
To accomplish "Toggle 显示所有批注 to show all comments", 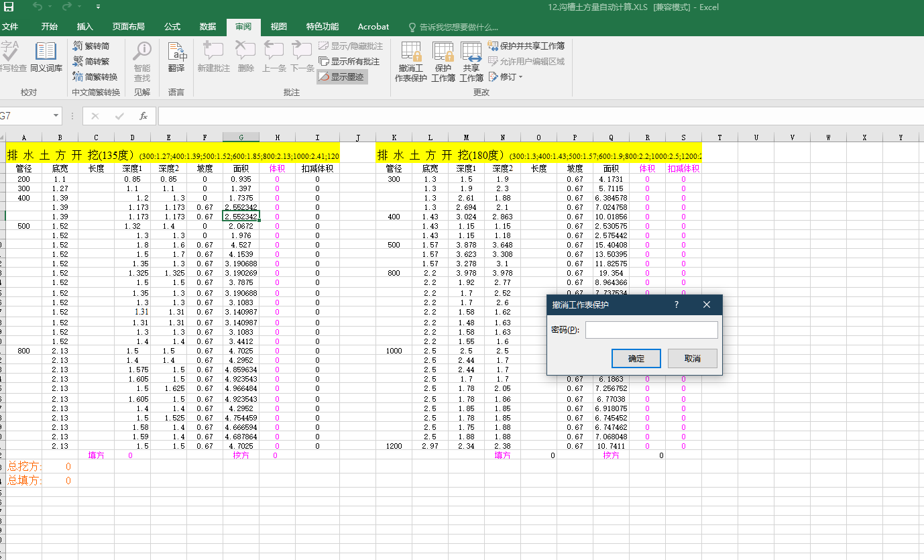I will (x=349, y=61).
